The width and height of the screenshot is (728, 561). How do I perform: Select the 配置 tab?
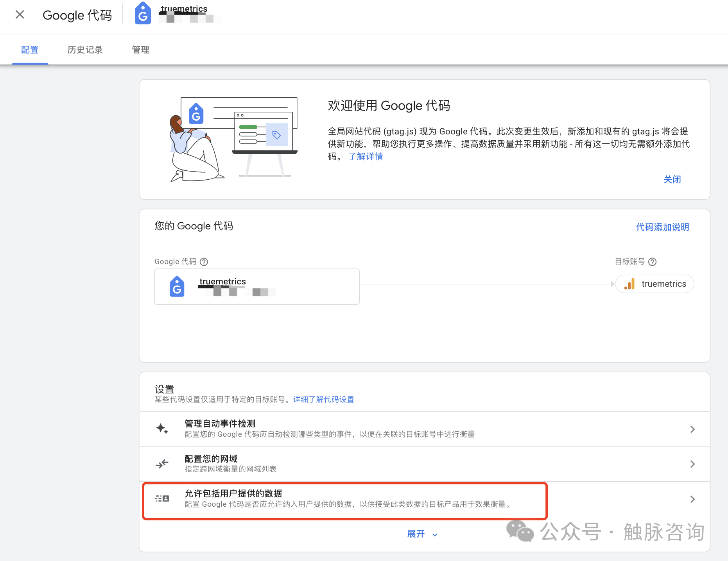click(30, 50)
